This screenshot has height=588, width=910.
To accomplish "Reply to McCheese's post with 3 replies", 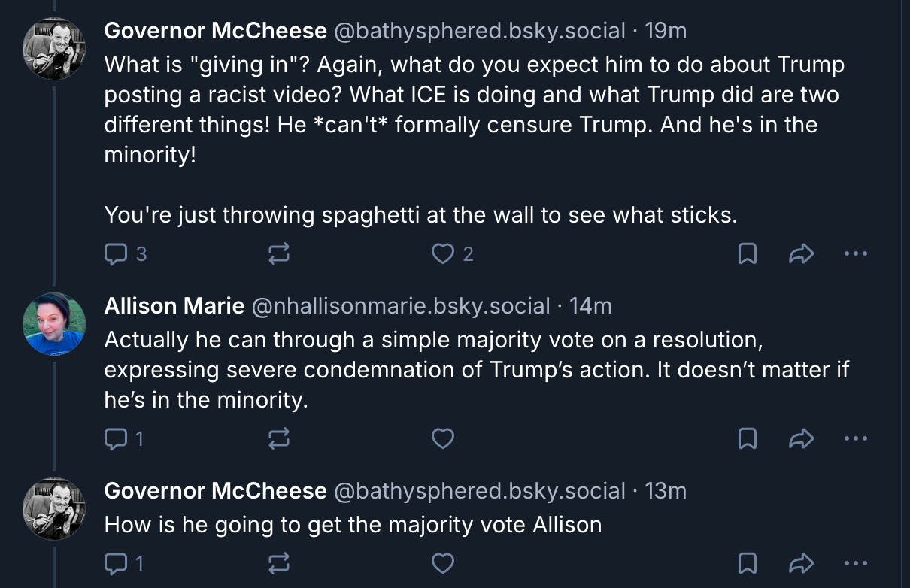I will pyautogui.click(x=115, y=254).
